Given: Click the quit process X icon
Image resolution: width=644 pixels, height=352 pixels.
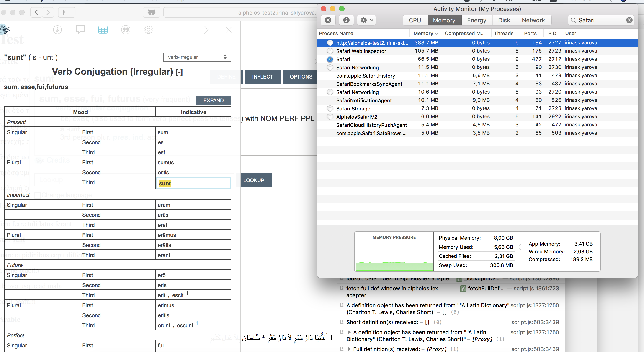Looking at the screenshot, I should pos(328,20).
